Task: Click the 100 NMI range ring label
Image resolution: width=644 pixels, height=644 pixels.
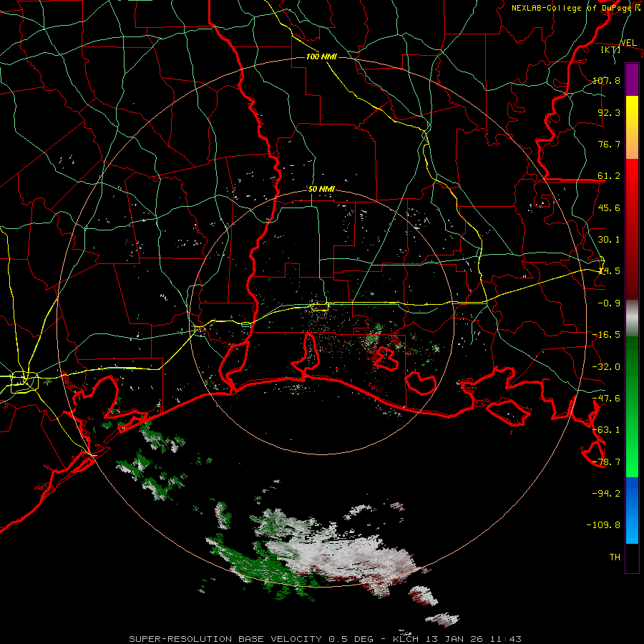Action: pyautogui.click(x=321, y=57)
